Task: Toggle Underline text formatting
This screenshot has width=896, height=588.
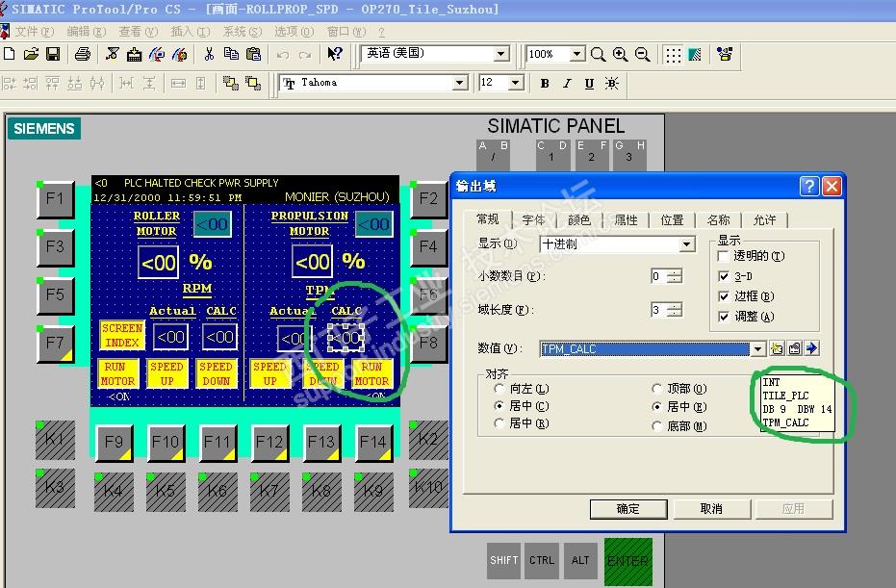Action: (589, 84)
